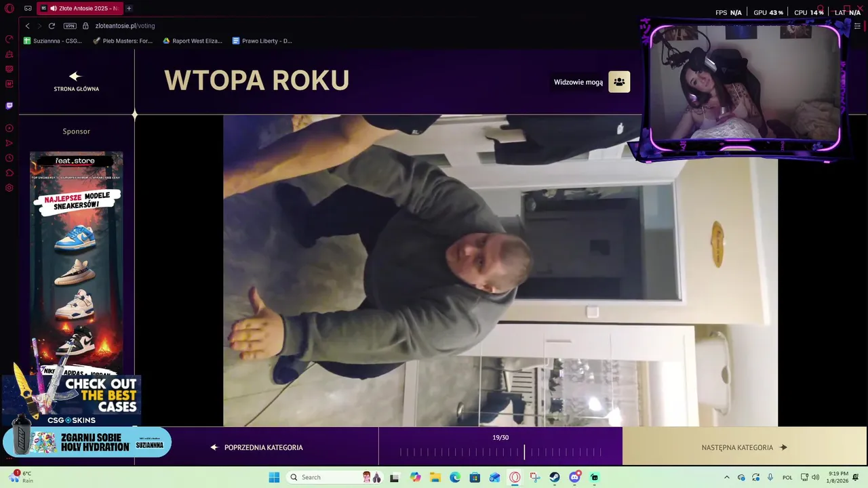Click the site security lock icon
The height and width of the screenshot is (488, 868).
[86, 26]
